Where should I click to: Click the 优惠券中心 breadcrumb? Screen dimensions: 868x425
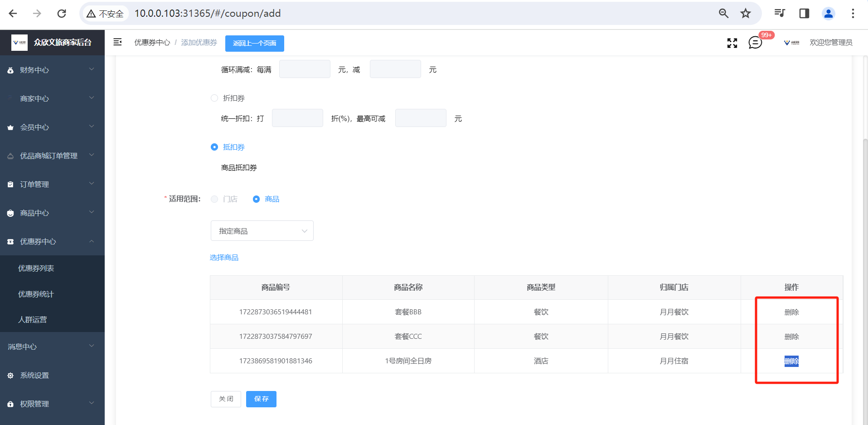coord(152,42)
